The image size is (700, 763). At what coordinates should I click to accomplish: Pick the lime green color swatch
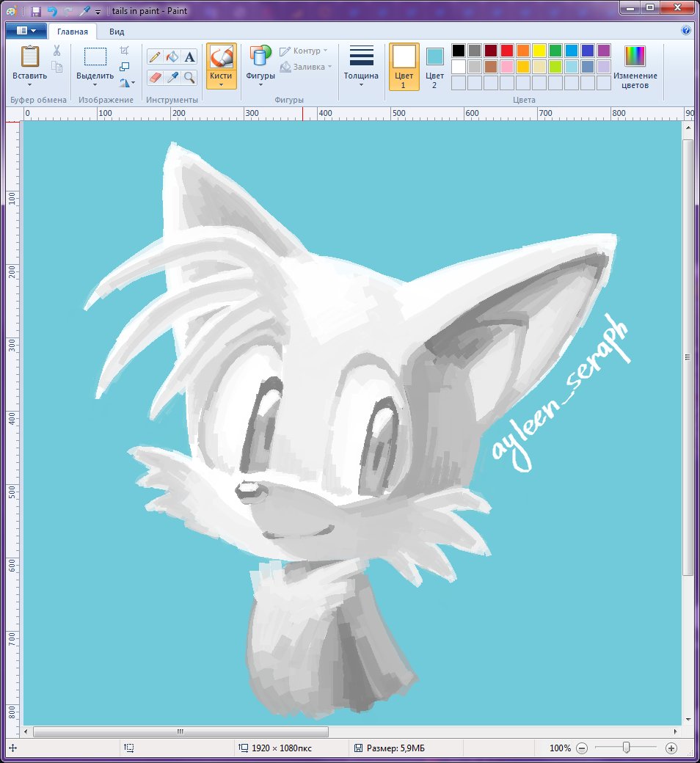coord(555,66)
